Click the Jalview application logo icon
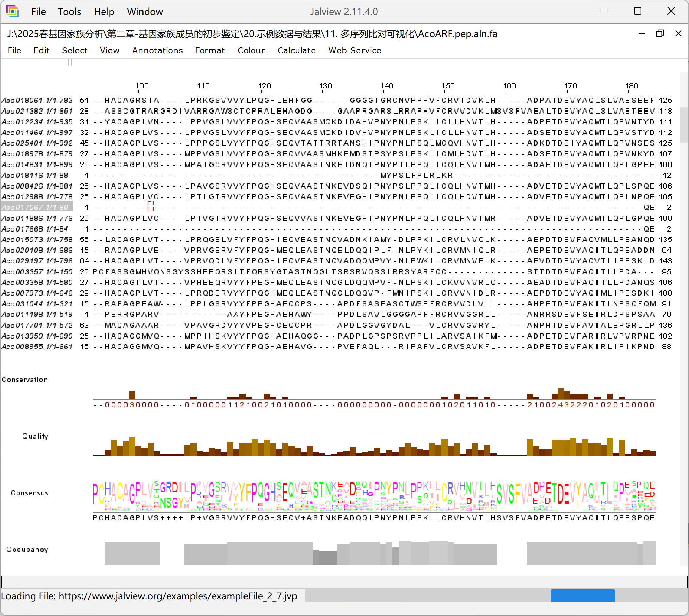The height and width of the screenshot is (616, 689). click(x=13, y=12)
